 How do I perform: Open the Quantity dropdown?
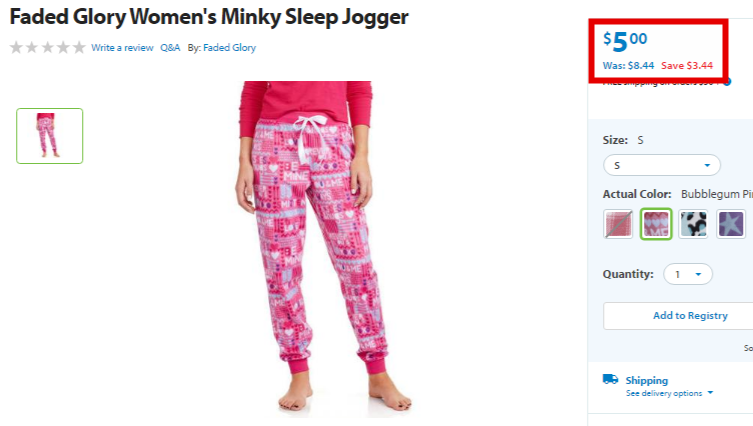(688, 274)
